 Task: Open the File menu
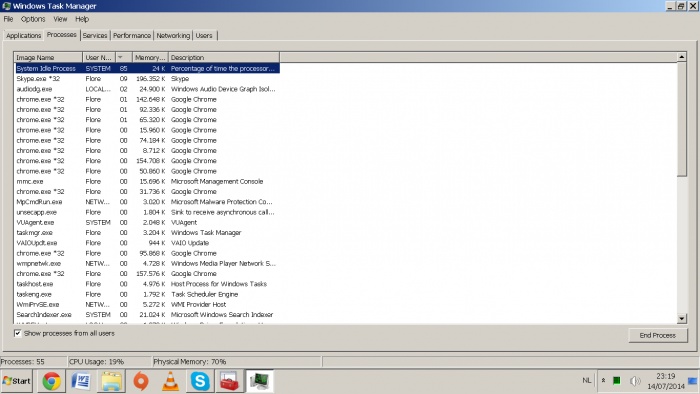8,19
